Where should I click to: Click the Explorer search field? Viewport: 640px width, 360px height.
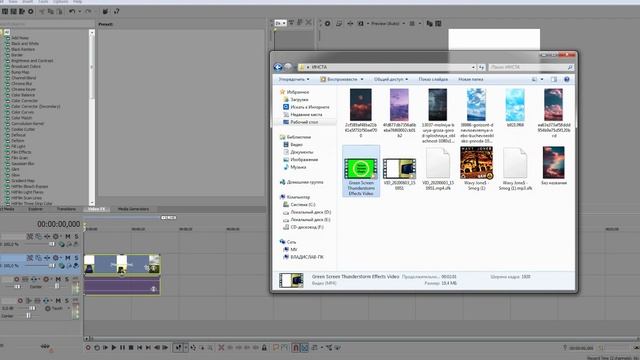coord(531,67)
